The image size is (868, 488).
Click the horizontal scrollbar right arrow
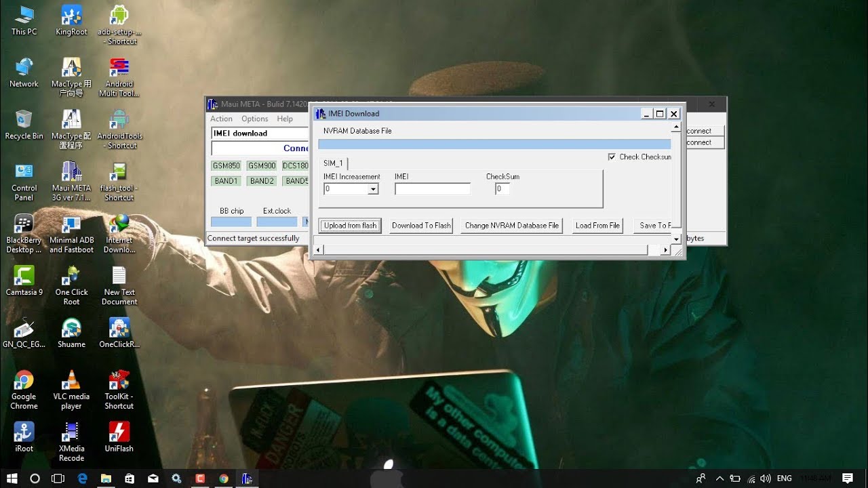tap(666, 250)
